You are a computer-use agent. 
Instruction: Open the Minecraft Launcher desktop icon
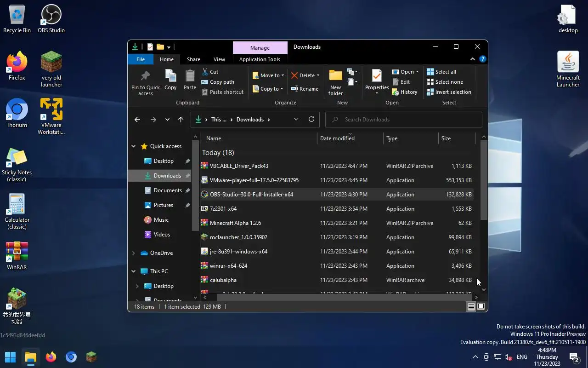point(568,69)
